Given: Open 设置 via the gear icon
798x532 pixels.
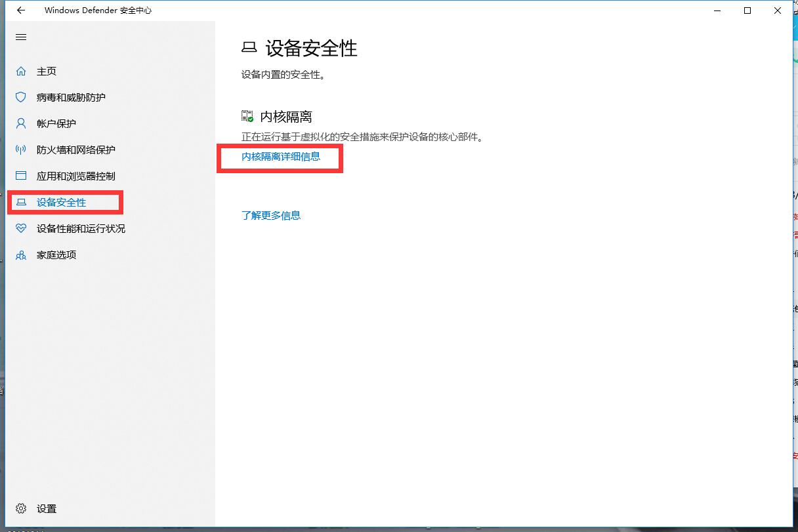Looking at the screenshot, I should [x=21, y=508].
